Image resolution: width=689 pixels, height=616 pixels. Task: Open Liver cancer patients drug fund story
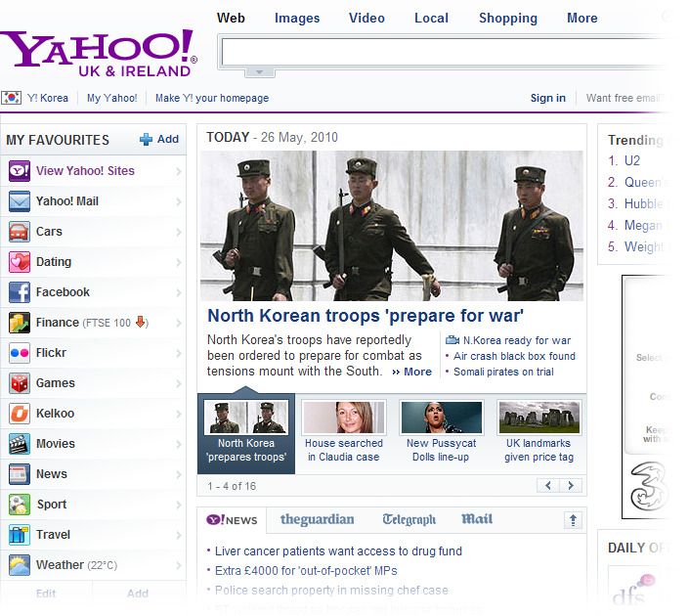pyautogui.click(x=338, y=550)
